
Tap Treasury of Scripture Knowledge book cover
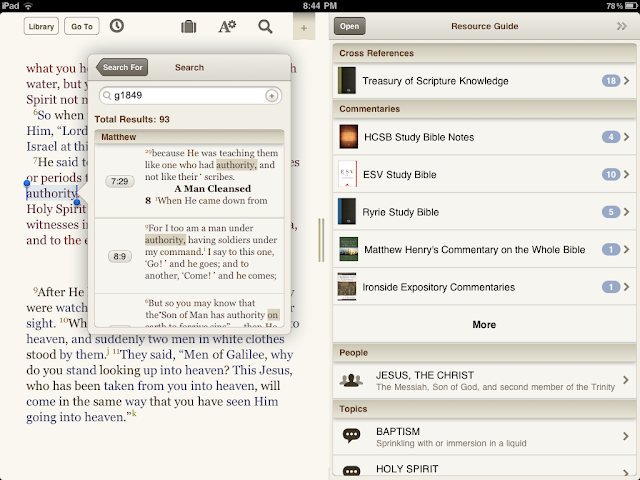click(x=347, y=81)
